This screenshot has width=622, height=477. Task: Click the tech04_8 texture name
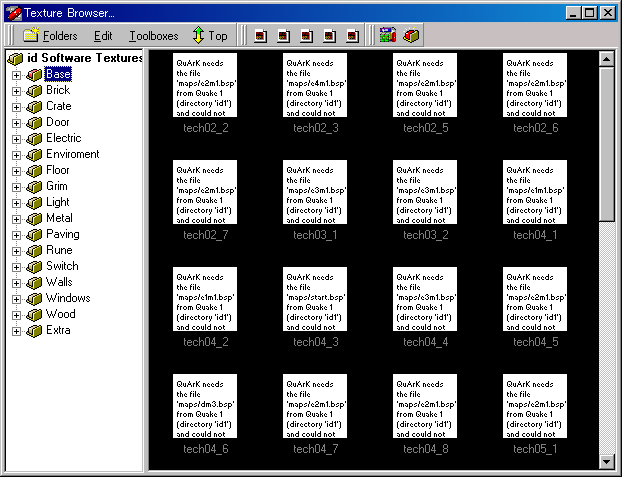pos(426,449)
